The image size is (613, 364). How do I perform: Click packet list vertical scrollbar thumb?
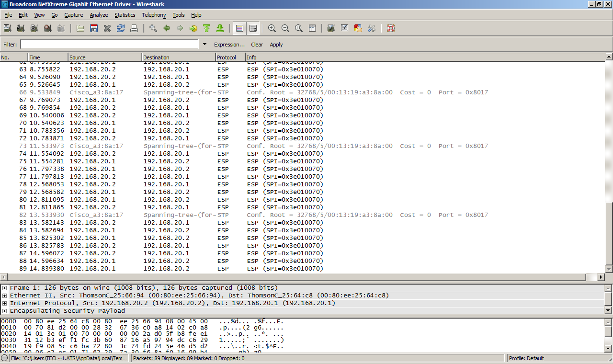pyautogui.click(x=609, y=233)
